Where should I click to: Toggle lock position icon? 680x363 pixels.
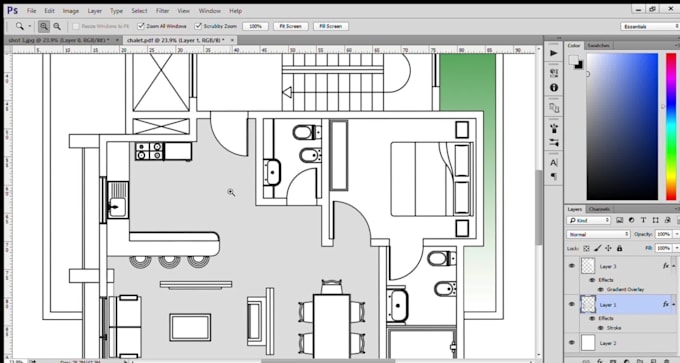(x=608, y=249)
